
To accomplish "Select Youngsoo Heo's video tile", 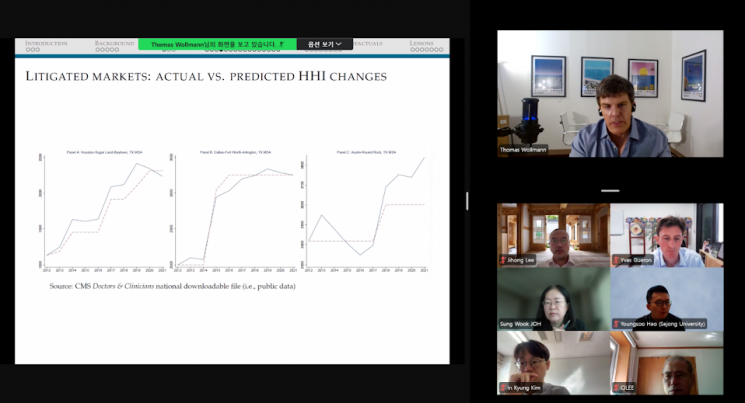I will [x=667, y=299].
